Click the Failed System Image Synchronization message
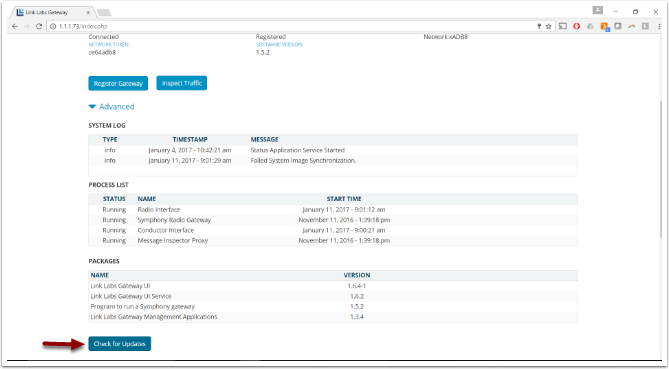This screenshot has height=369, width=669. 303,160
